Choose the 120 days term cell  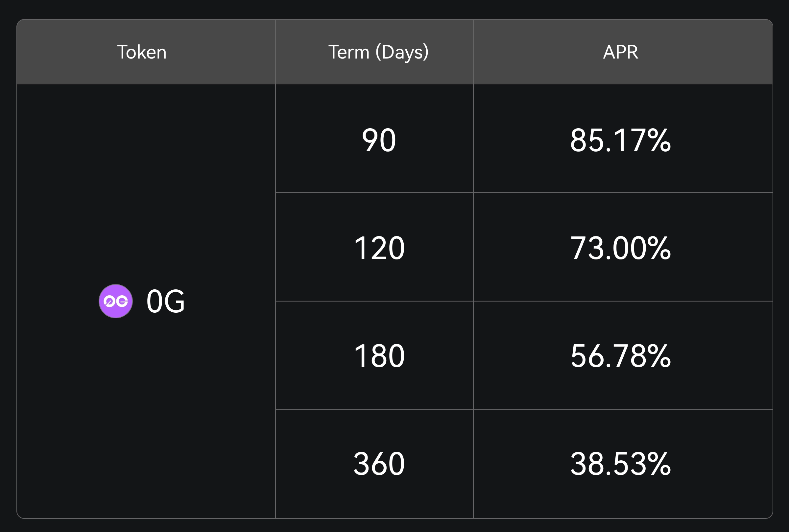point(379,248)
